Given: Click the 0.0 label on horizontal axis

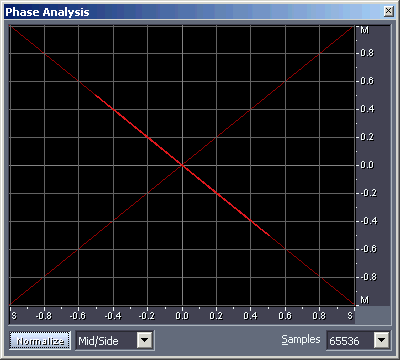Looking at the screenshot, I should point(182,315).
